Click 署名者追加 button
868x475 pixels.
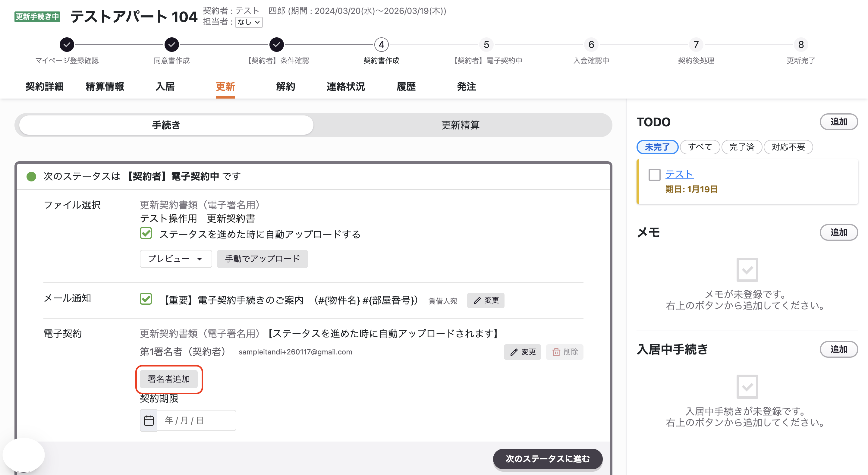click(169, 379)
